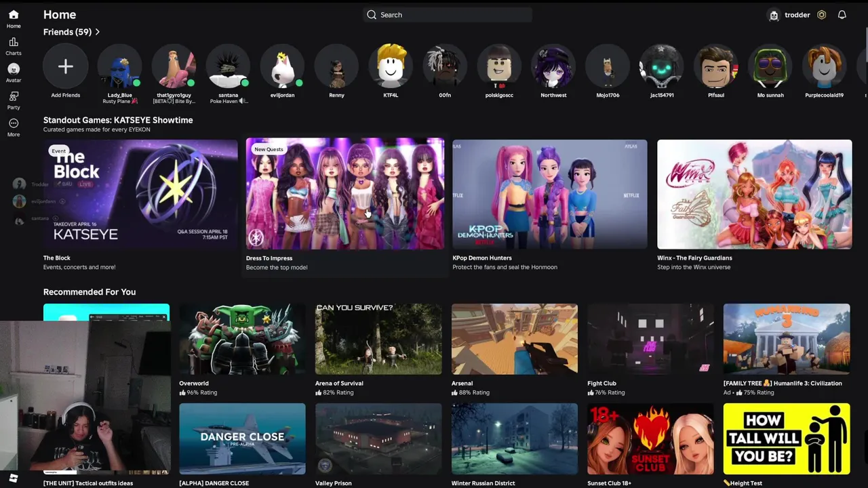Open the Charts sidebar icon
The image size is (868, 488).
coord(14,42)
